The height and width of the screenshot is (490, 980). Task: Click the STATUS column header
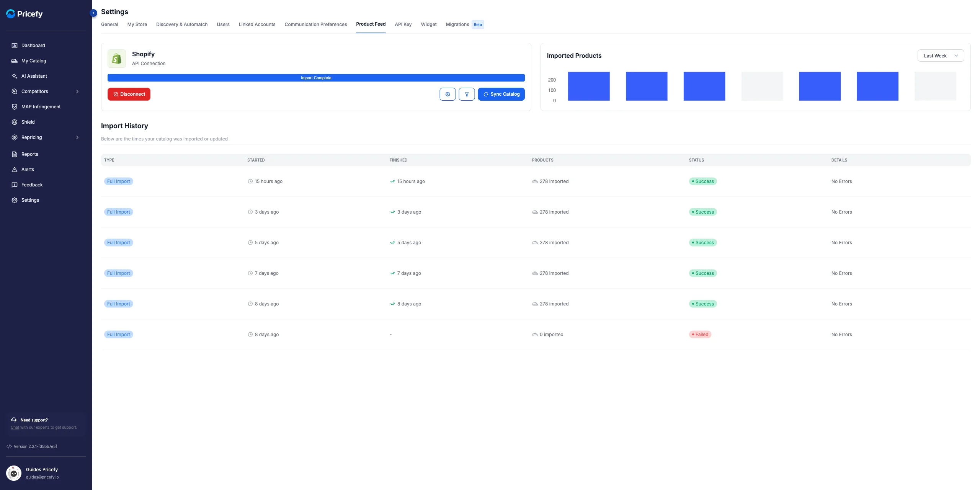point(696,160)
